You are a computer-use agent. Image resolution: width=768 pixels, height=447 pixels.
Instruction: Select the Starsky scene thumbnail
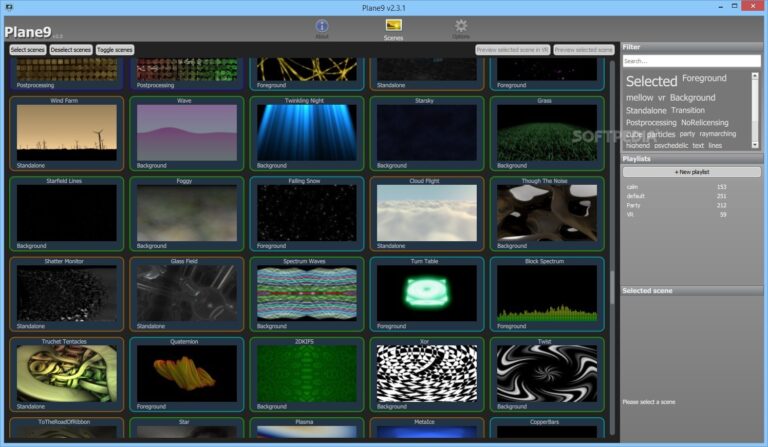point(427,133)
